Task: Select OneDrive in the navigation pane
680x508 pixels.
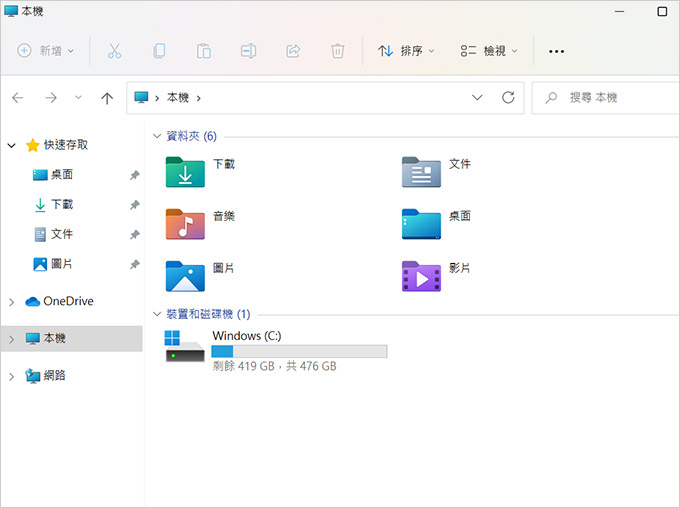Action: point(59,301)
